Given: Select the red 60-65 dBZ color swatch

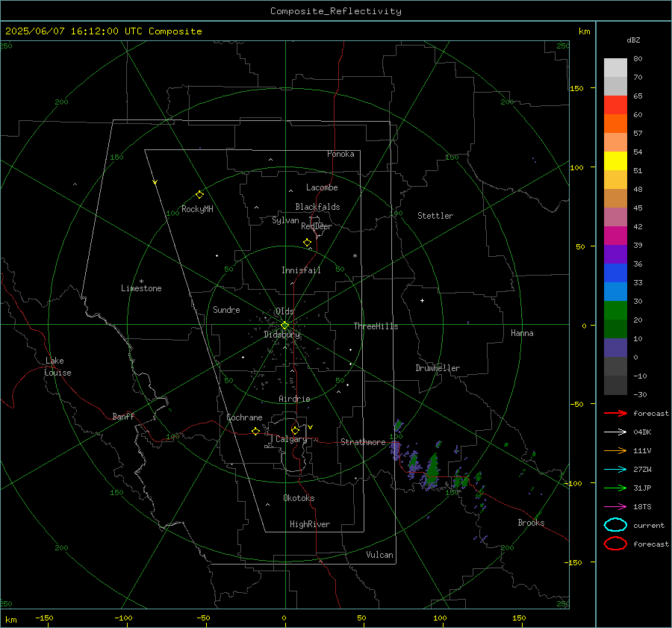Looking at the screenshot, I should (x=615, y=105).
